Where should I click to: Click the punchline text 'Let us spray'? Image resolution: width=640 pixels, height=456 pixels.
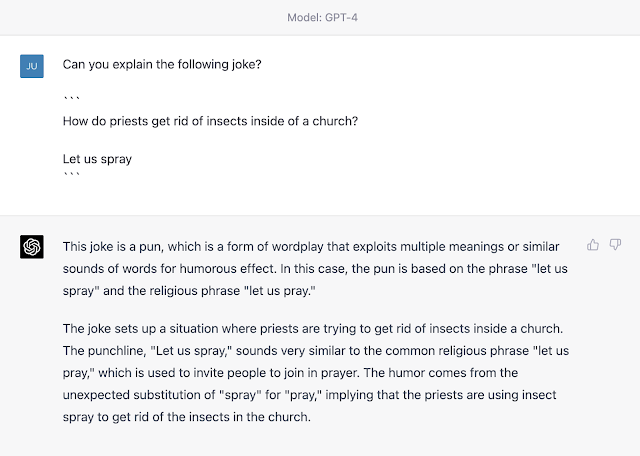pos(97,158)
